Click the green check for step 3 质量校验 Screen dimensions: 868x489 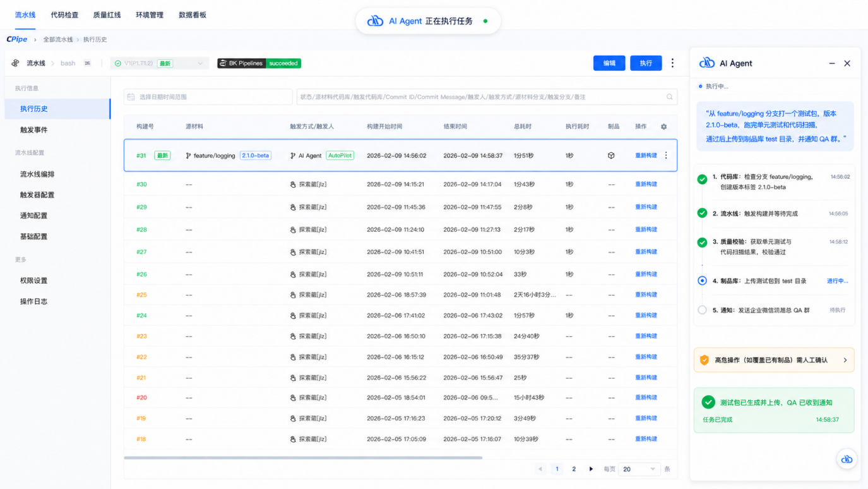click(702, 243)
